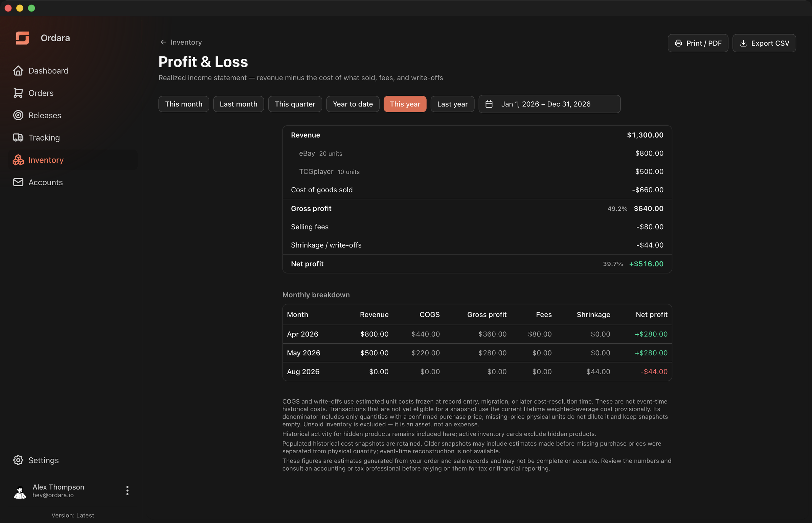Click the Cost of goods sold -$660.00 value
This screenshot has width=812, height=523.
tap(647, 190)
